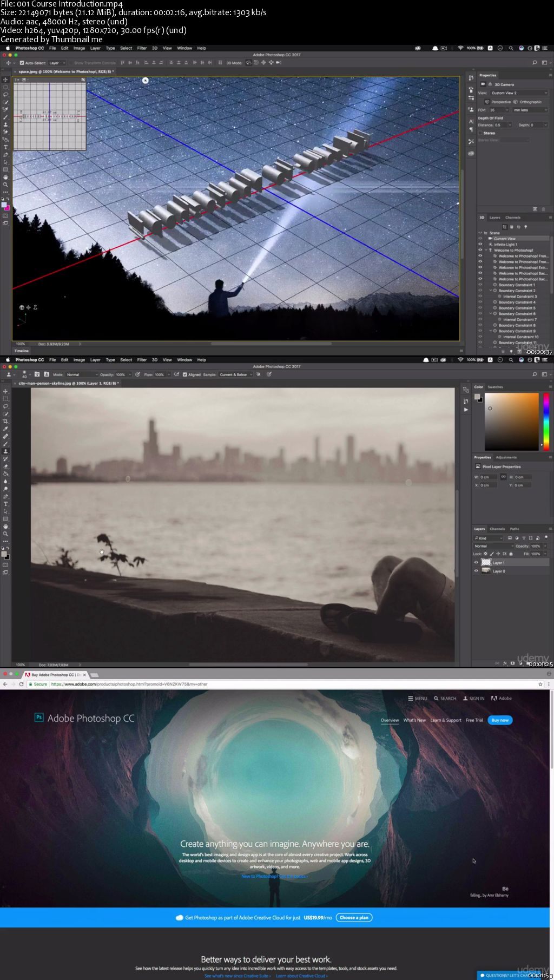554x980 pixels.
Task: Select the Crop tool in the skyline window
Action: pos(5,421)
